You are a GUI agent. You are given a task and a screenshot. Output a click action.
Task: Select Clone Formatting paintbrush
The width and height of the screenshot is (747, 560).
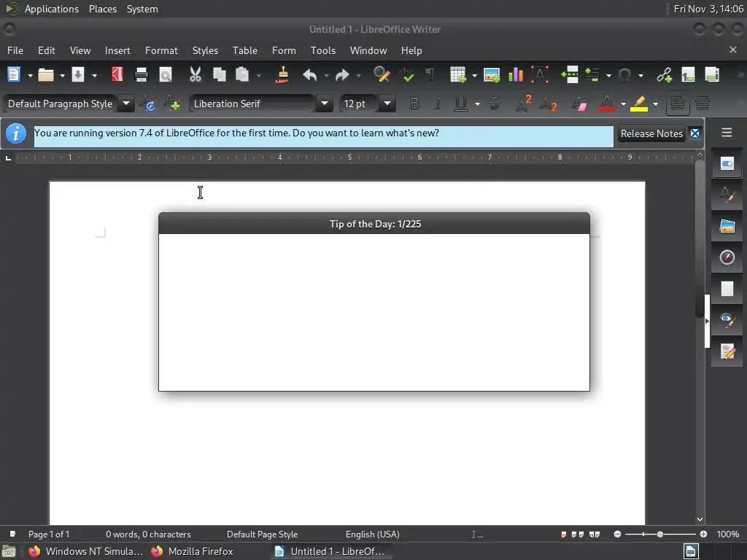click(x=282, y=75)
